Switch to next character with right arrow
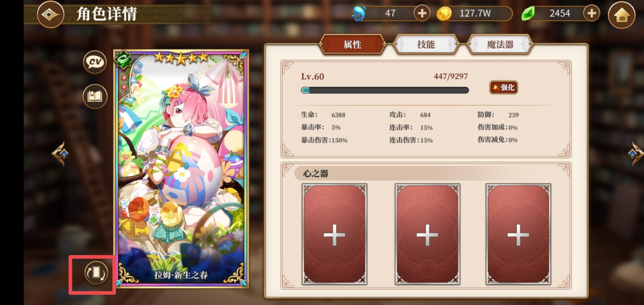 click(635, 154)
